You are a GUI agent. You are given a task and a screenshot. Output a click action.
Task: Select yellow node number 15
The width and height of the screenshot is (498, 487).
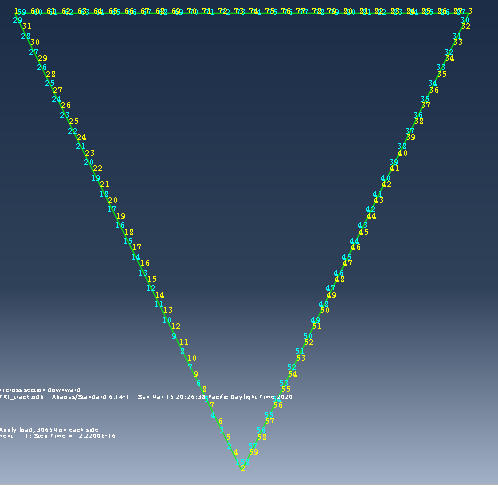[x=152, y=279]
